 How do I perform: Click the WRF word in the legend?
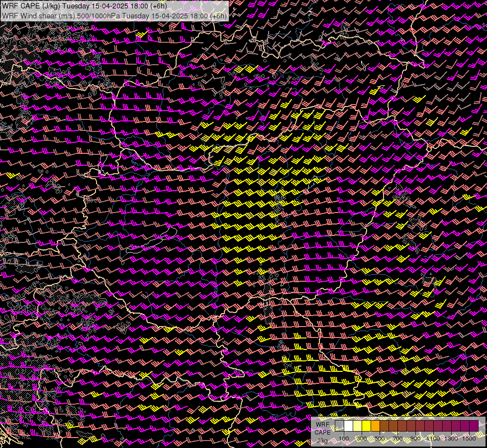pyautogui.click(x=323, y=425)
